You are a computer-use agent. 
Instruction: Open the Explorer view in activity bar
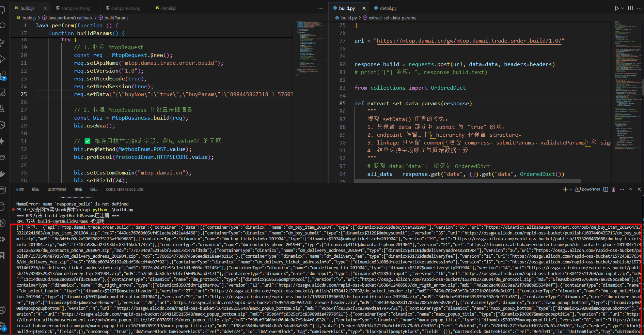click(2, 10)
